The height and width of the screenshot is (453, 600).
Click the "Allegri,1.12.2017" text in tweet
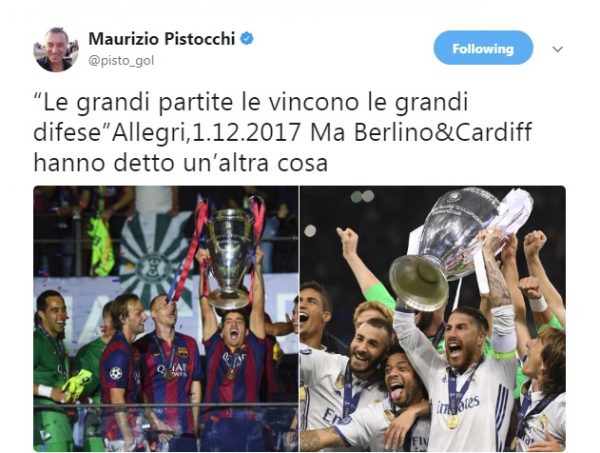click(x=206, y=133)
